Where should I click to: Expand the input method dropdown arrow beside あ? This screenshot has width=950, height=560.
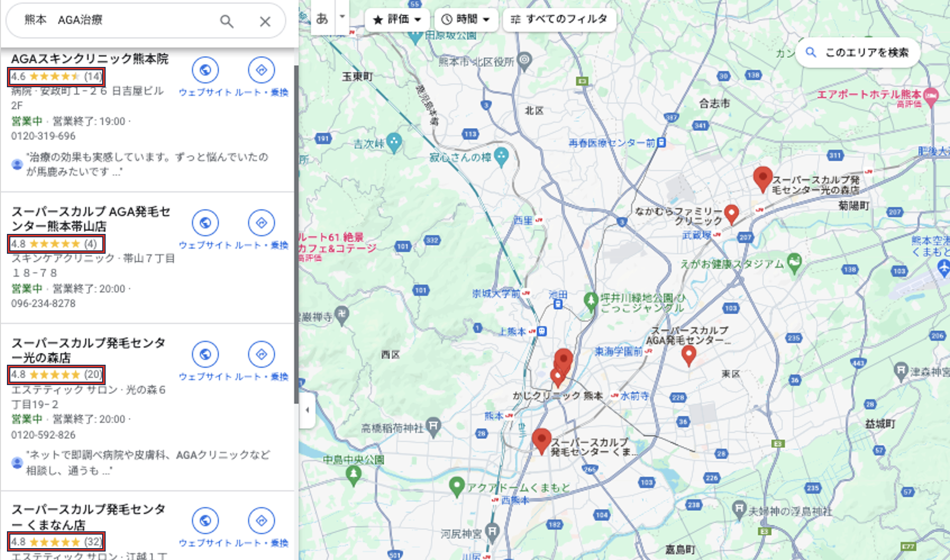click(x=342, y=17)
